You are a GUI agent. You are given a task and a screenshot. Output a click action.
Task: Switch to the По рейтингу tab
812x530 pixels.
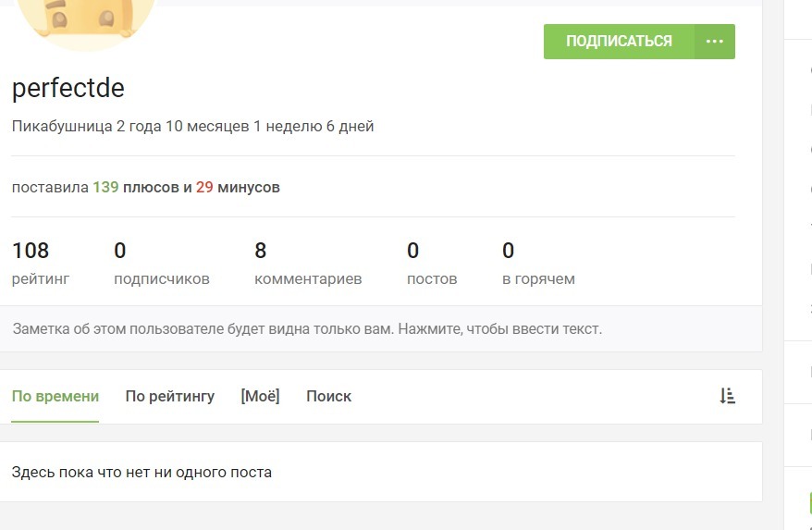(169, 396)
